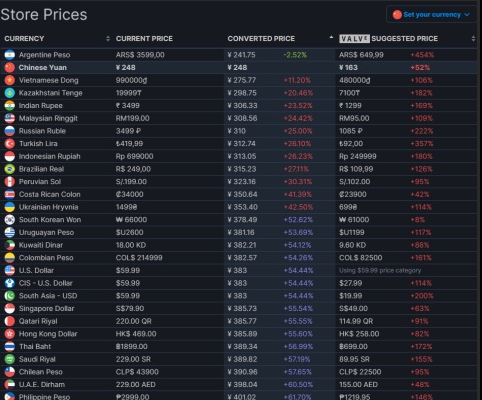Click the Singapore Dollar flag icon
The height and width of the screenshot is (400, 482).
[10, 308]
